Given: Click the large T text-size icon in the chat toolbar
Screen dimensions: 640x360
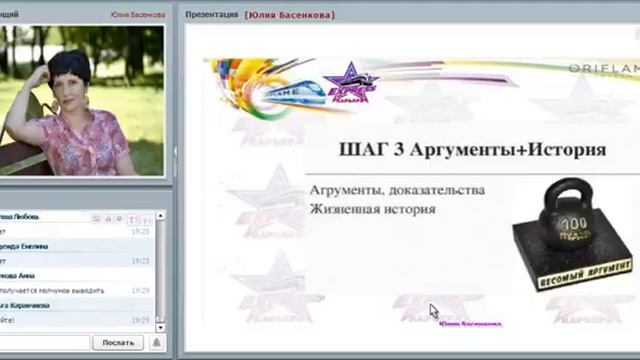Looking at the screenshot, I should pyautogui.click(x=132, y=220).
